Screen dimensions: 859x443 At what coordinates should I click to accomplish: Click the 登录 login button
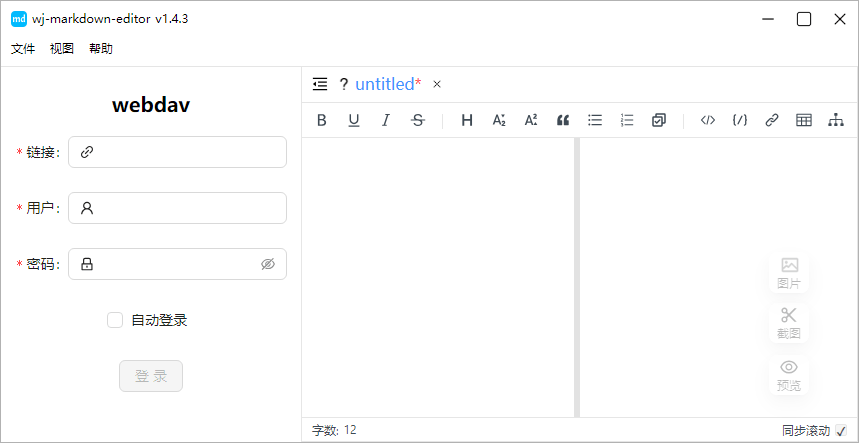pos(151,376)
